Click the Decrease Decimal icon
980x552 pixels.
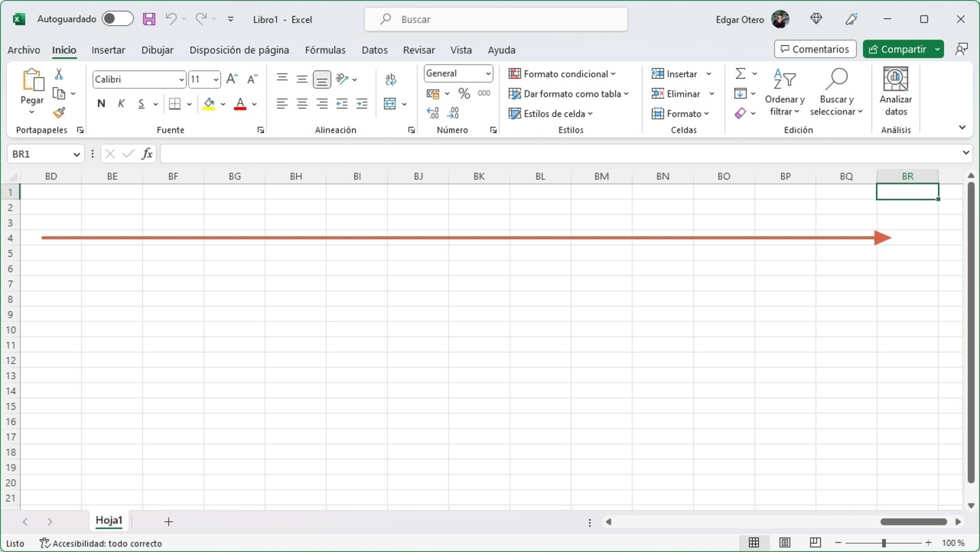coord(453,113)
